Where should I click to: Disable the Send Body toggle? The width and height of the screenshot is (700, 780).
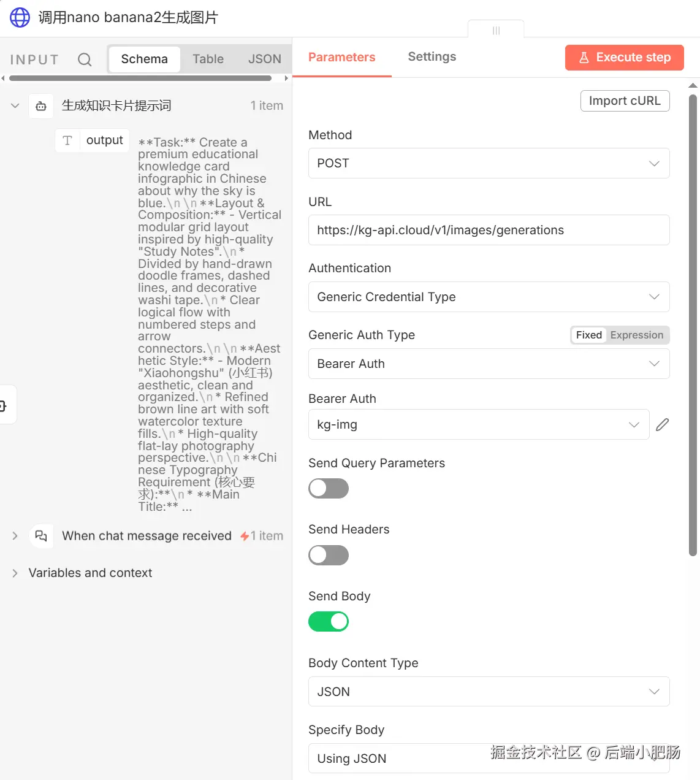[329, 622]
